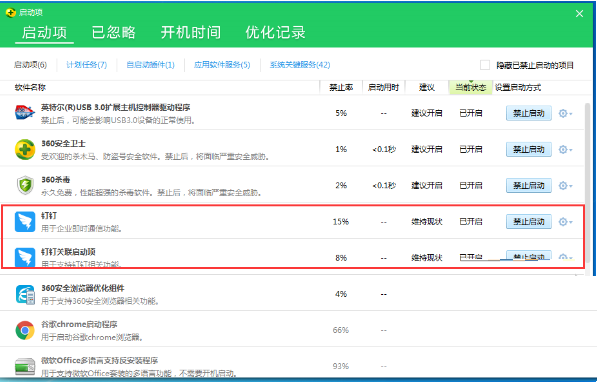Click 禁止启动 for 360安全卫士
Viewport: 597px width, 382px height.
pos(528,150)
